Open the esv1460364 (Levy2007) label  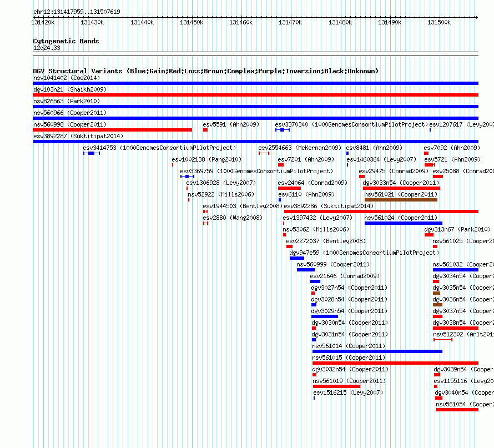point(381,159)
